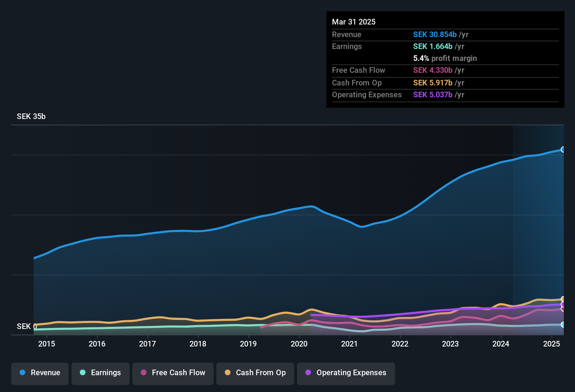Click the 2019 x-axis label

(x=248, y=344)
